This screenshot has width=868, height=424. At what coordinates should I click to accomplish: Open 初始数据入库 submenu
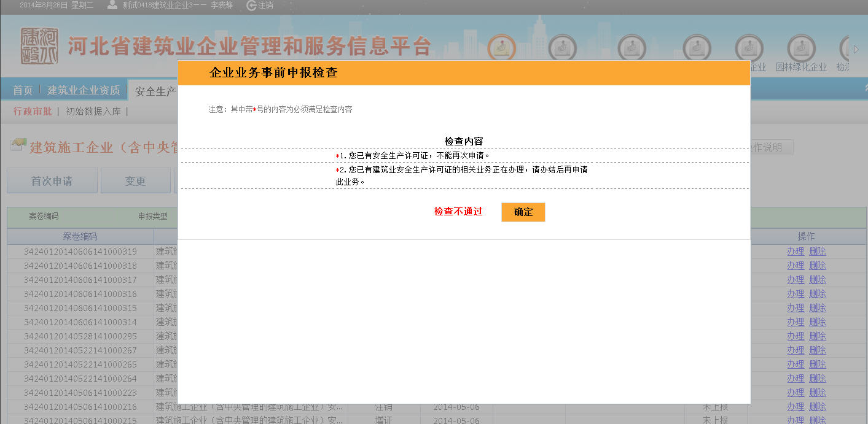click(x=93, y=111)
